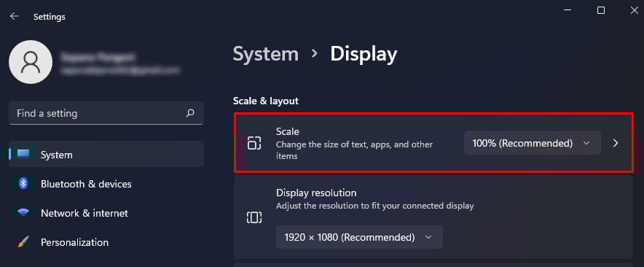Viewport: 644px width, 267px height.
Task: Click the blurred account name
Action: [96, 57]
